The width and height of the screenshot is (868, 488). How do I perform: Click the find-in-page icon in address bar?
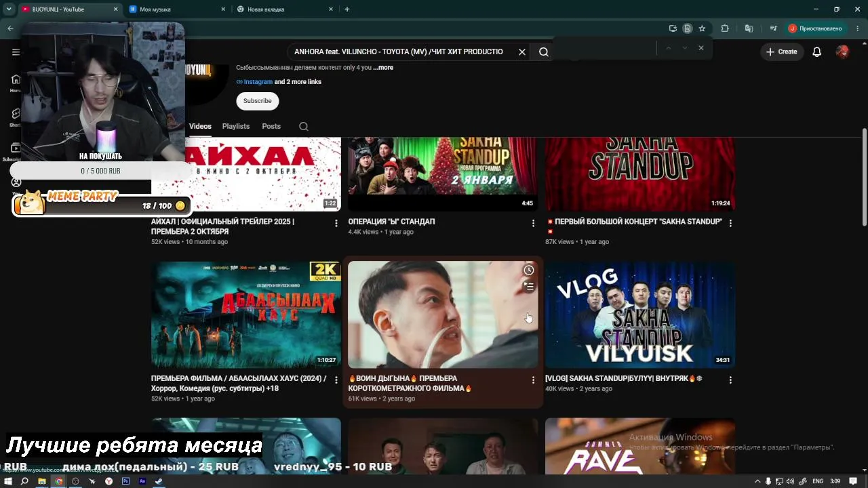(x=687, y=28)
